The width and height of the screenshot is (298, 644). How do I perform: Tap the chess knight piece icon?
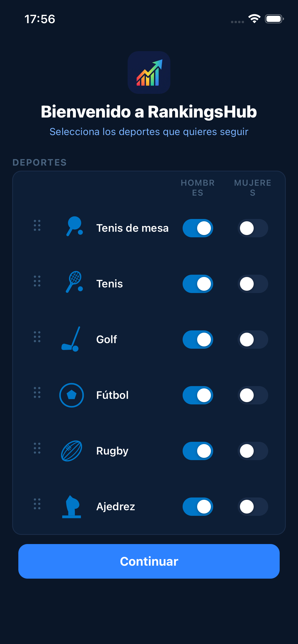pos(72,507)
